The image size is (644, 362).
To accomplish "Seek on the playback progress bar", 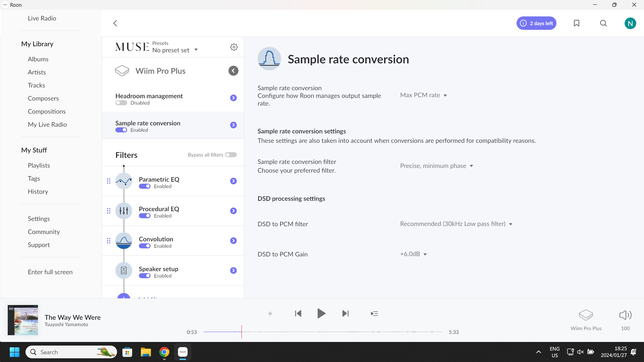I will (x=322, y=332).
